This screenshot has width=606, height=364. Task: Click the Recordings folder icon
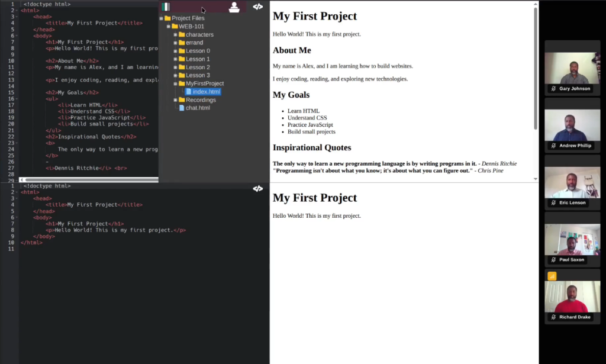(x=180, y=99)
